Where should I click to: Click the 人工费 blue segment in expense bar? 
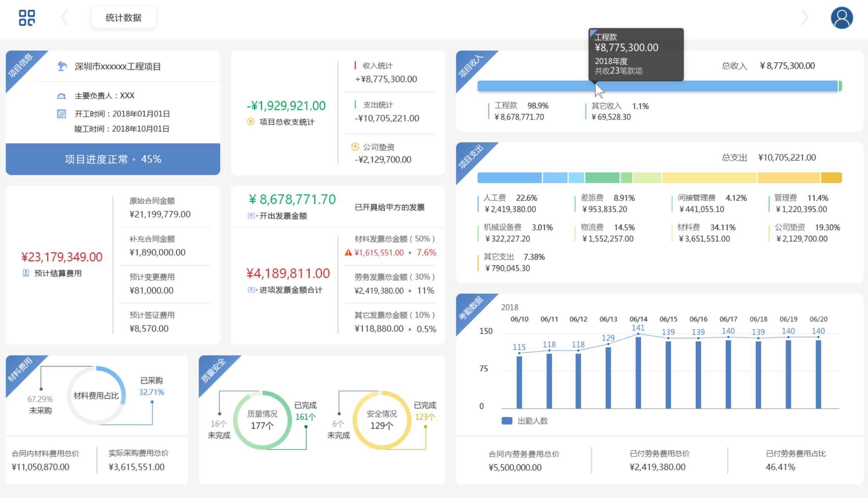pyautogui.click(x=510, y=178)
